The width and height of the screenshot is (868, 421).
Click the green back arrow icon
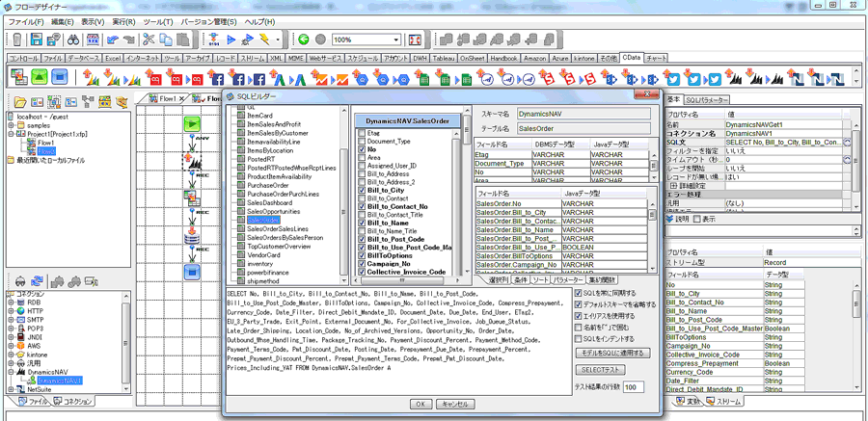point(303,39)
